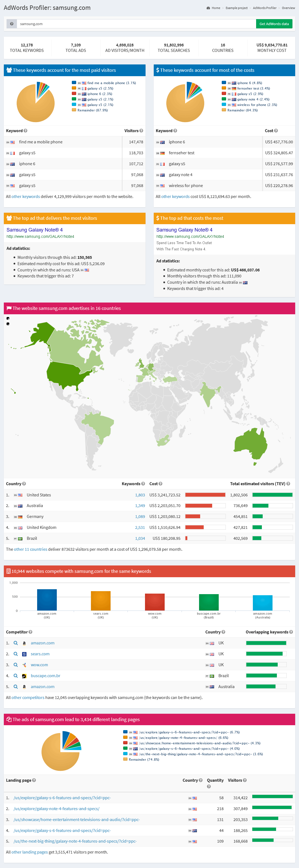Click the orange sears.com (UK) chart bar

[x=101, y=601]
